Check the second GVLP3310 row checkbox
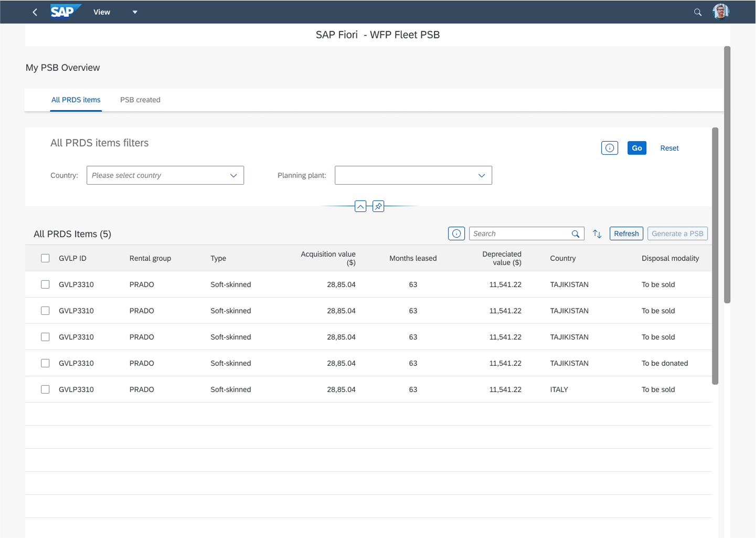Screen dimensions: 756x538 point(45,311)
